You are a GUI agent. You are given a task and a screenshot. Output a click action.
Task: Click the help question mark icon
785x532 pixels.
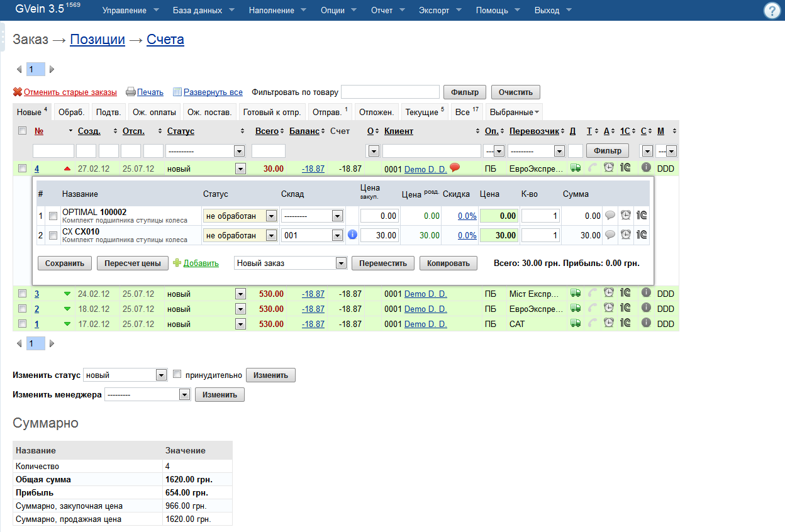[772, 11]
